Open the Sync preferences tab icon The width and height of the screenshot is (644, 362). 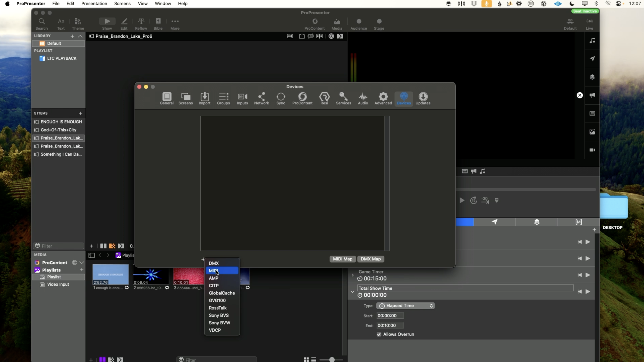[281, 97]
